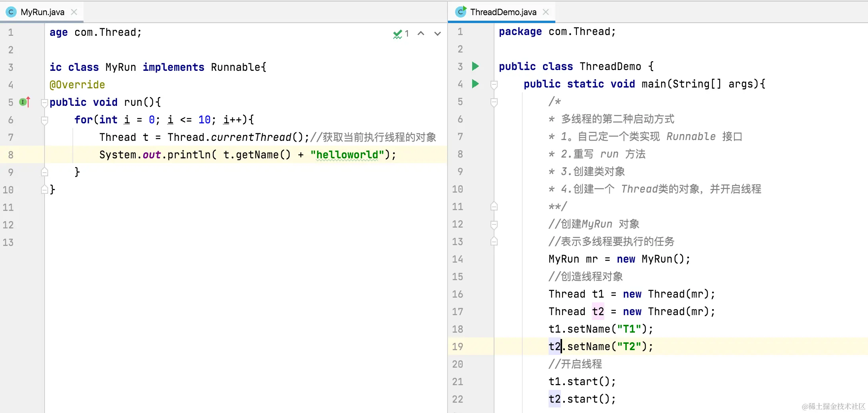This screenshot has height=413, width=868.
Task: Click the for keyword in MyRun
Action: point(84,120)
